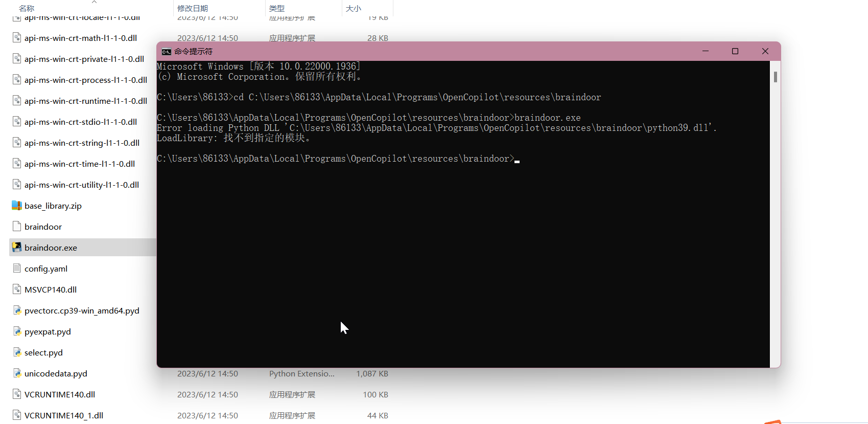Select file name pvectorc.cp39-win_amd64.pyd
Image resolution: width=868 pixels, height=424 pixels.
[x=82, y=310]
